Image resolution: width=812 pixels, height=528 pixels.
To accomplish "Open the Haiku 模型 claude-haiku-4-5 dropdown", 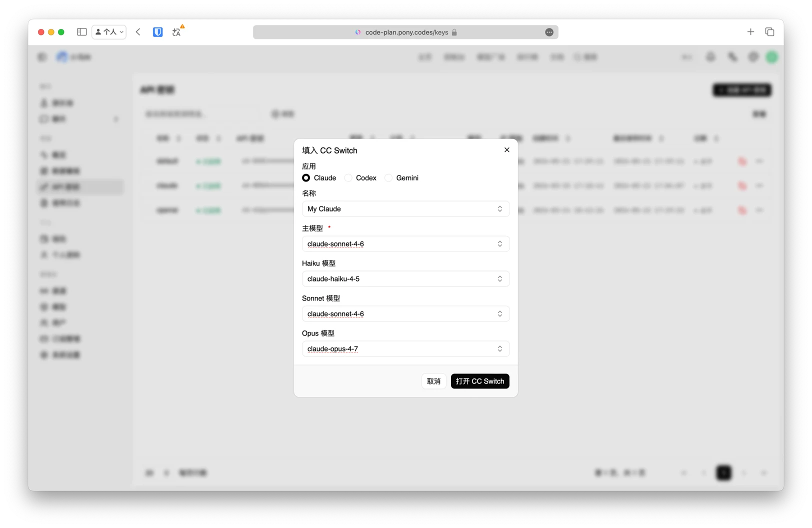I will 405,279.
